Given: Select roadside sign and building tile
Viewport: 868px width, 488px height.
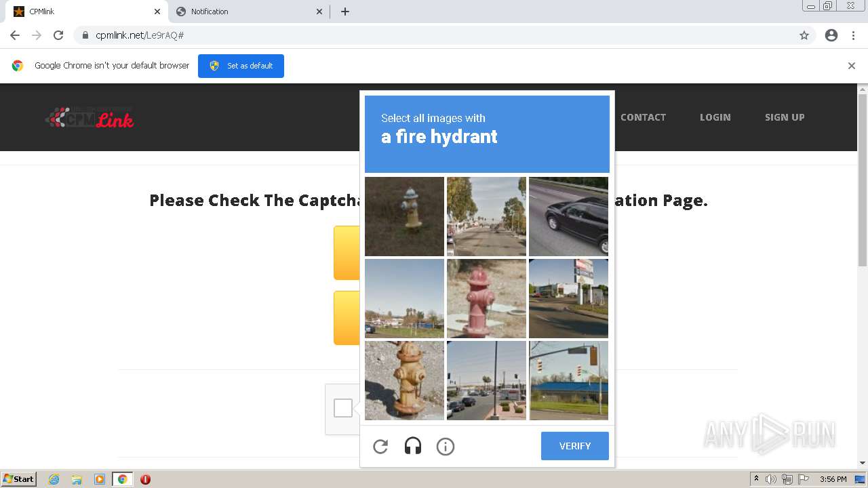Looking at the screenshot, I should (x=568, y=298).
